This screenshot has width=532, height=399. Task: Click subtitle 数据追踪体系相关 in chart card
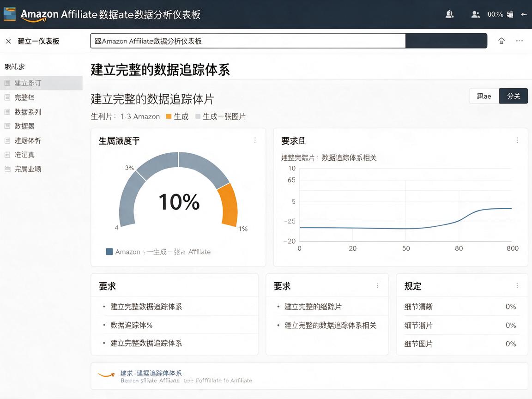(349, 158)
